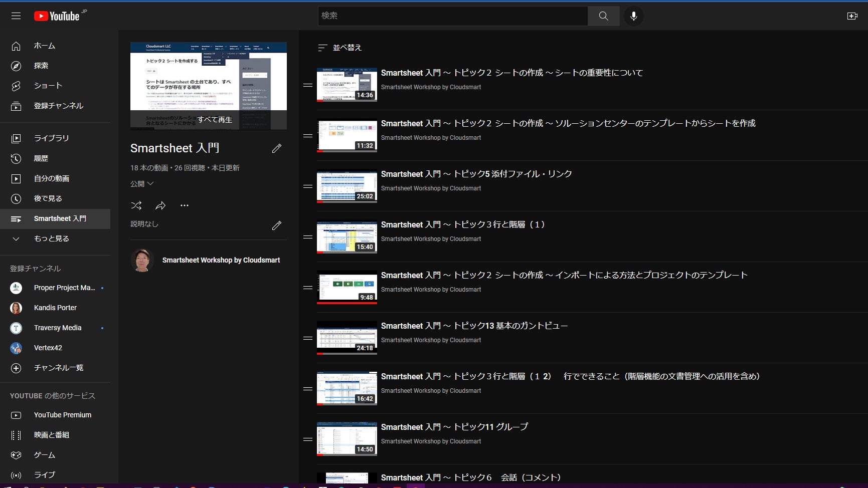Open the create video icon
Viewport: 868px width, 488px height.
[x=852, y=16]
